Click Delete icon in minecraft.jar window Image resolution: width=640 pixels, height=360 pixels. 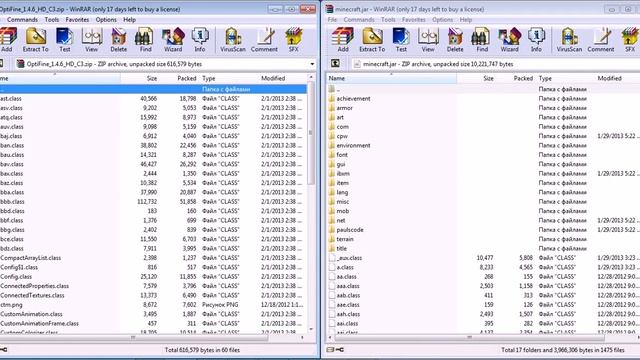coord(455,40)
